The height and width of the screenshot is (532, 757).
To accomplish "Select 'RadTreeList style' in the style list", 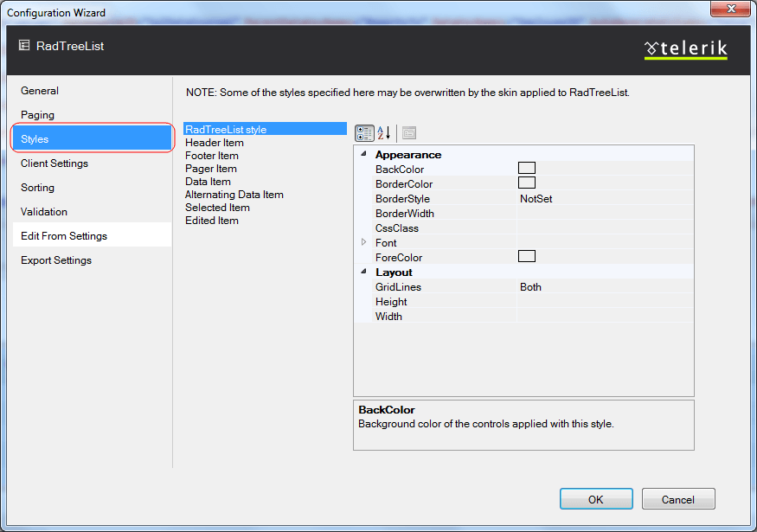I will 265,129.
